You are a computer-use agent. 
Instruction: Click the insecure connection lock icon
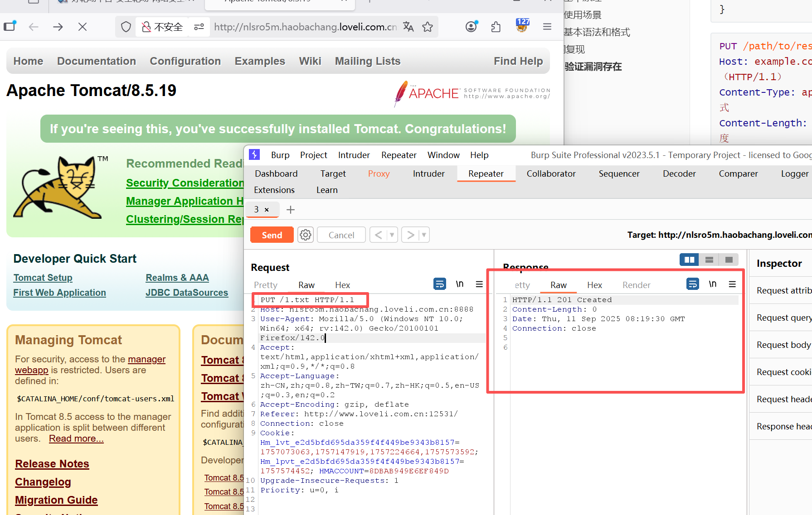(x=146, y=27)
